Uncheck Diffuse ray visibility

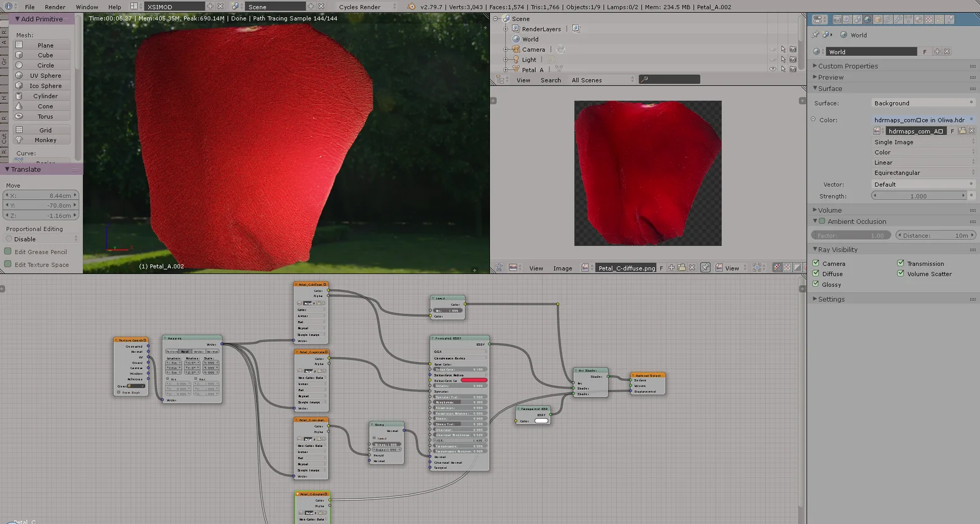816,273
